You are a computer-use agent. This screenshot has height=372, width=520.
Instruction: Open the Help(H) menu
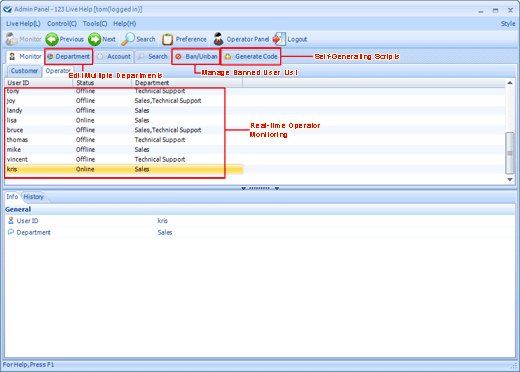(125, 24)
